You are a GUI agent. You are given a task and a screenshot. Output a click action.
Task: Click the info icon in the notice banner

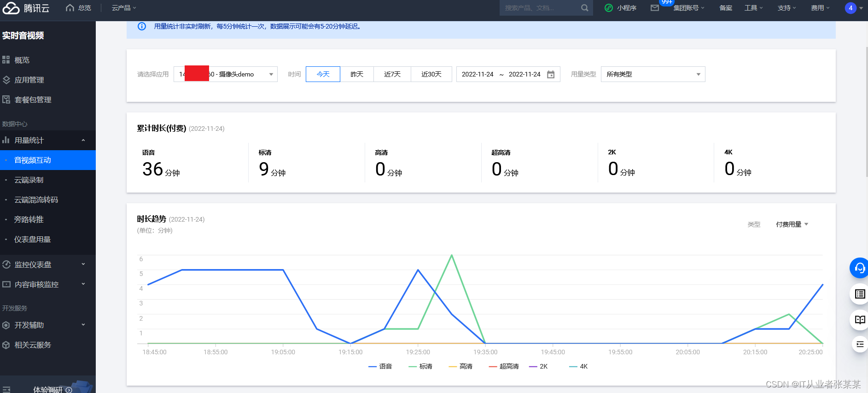[x=142, y=26]
